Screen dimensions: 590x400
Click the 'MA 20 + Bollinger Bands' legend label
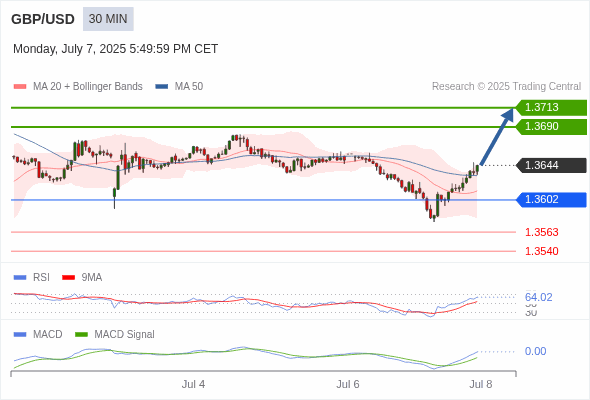point(88,87)
